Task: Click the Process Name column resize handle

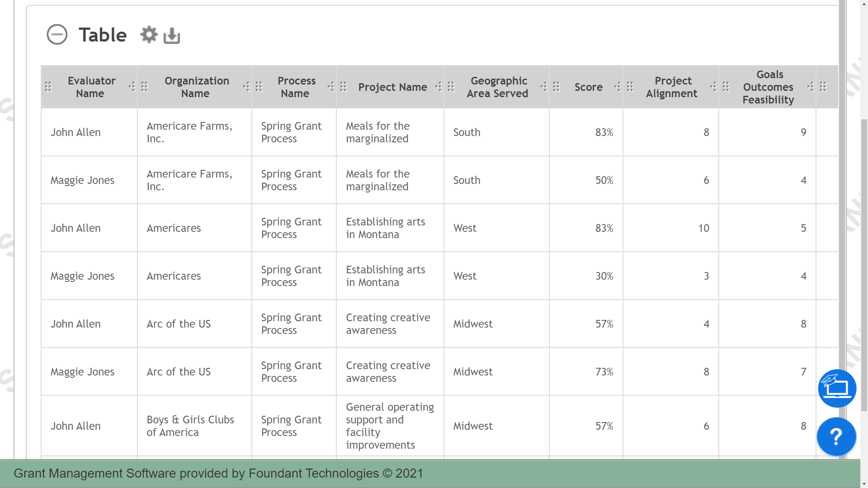Action: (331, 87)
